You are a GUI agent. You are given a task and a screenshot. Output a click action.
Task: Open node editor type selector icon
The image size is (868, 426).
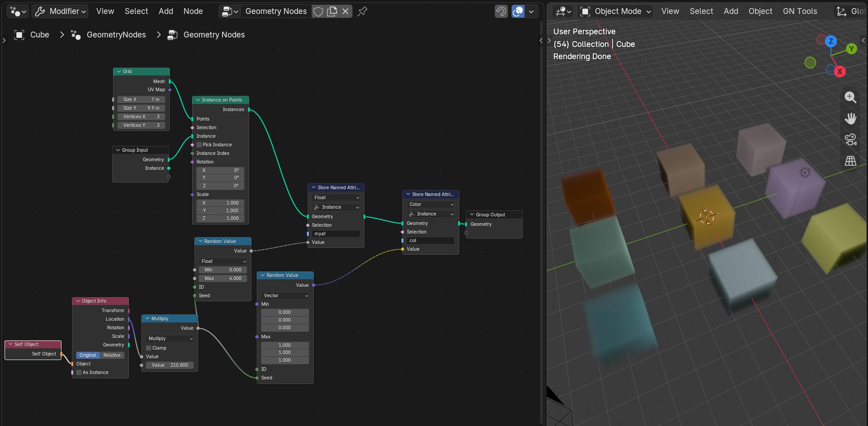(x=18, y=11)
